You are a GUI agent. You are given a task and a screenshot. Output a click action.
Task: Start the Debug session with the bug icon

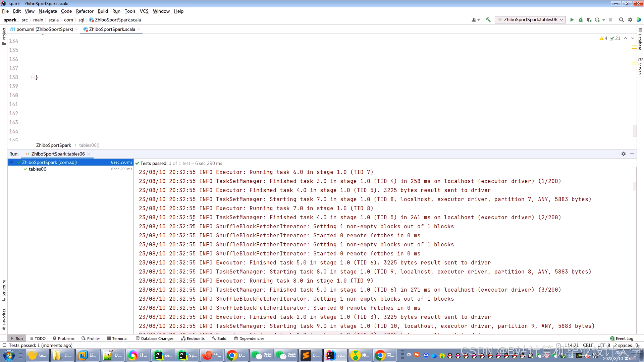(x=581, y=20)
